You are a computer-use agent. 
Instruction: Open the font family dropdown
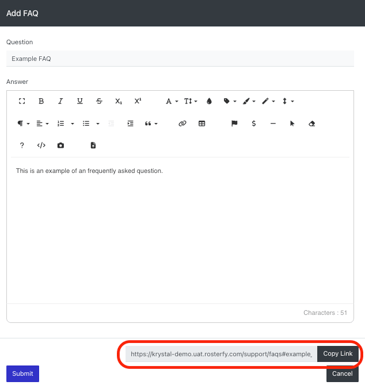point(172,101)
